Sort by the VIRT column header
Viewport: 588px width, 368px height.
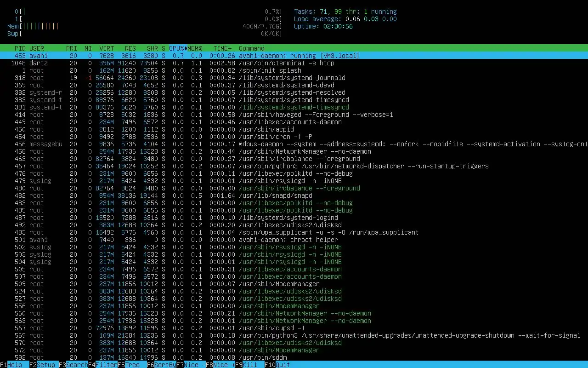click(x=107, y=48)
